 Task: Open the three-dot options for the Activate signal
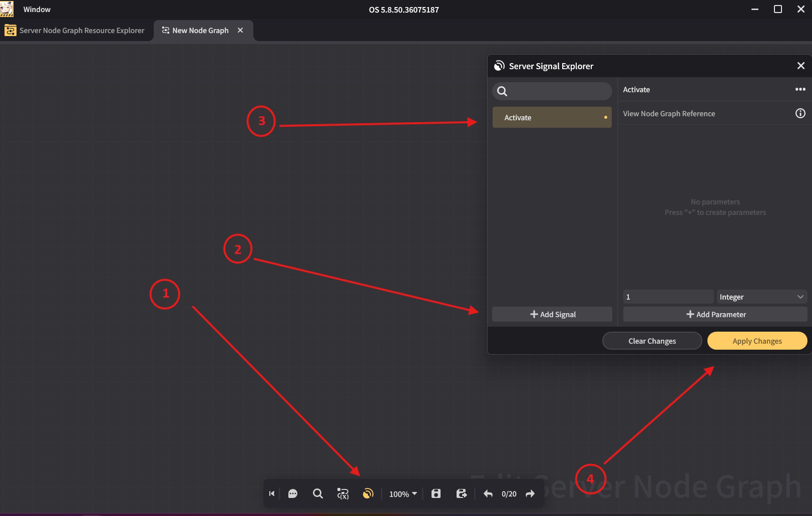[800, 89]
